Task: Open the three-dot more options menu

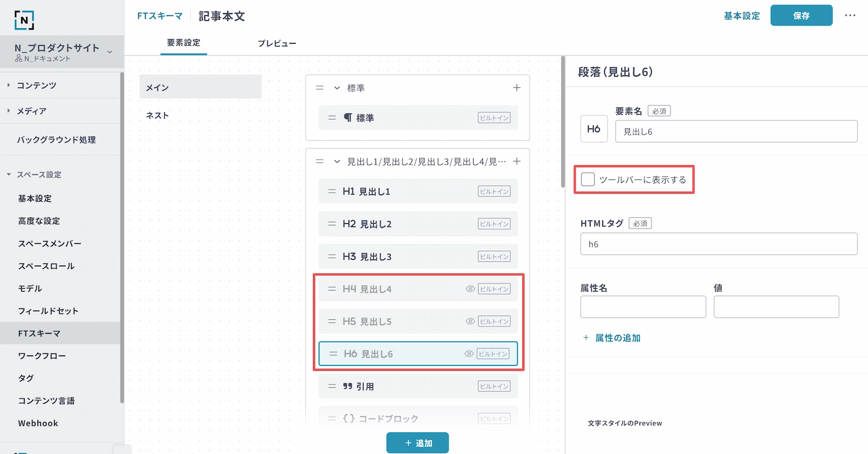Action: (x=850, y=16)
